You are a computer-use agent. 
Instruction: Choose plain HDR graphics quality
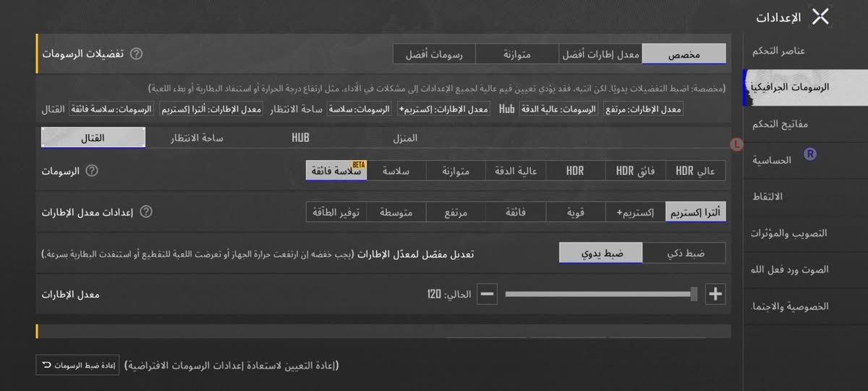(x=575, y=171)
